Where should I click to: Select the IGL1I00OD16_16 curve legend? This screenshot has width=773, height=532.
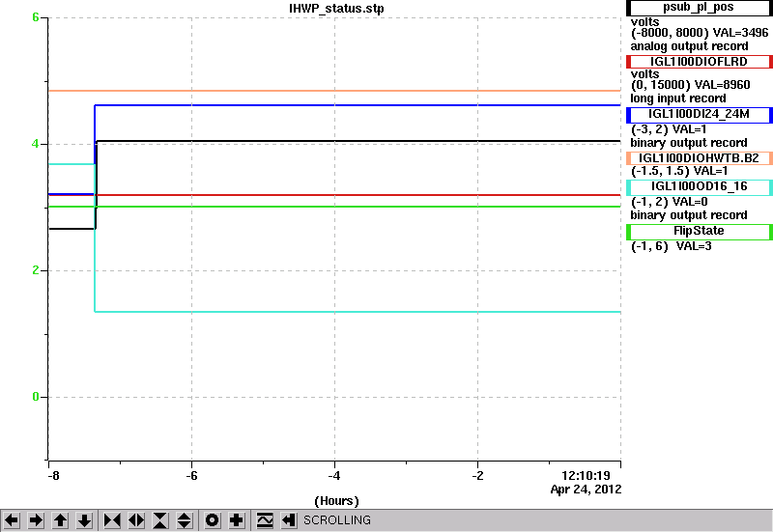[699, 186]
